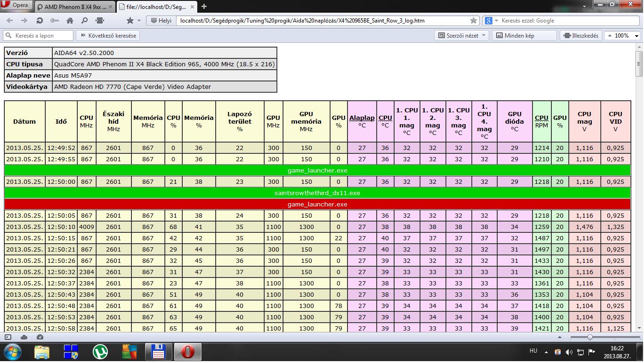Viewport: 644px width, 363px height.
Task: Click the CPU VID V column header
Action: point(615,121)
